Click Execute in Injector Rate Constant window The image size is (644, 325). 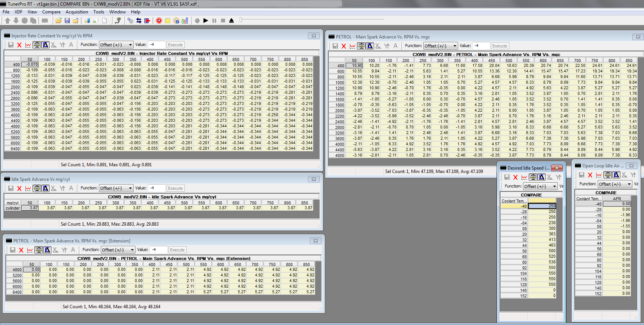tap(175, 45)
